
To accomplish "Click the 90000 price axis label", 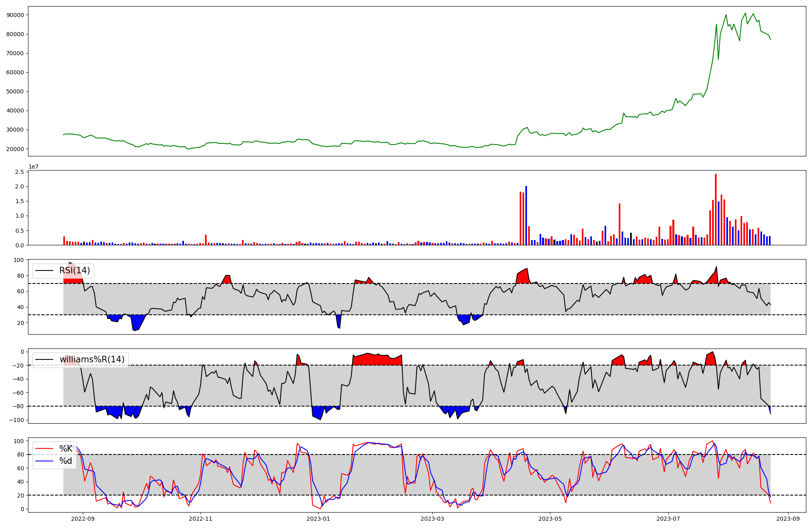I will tap(15, 15).
